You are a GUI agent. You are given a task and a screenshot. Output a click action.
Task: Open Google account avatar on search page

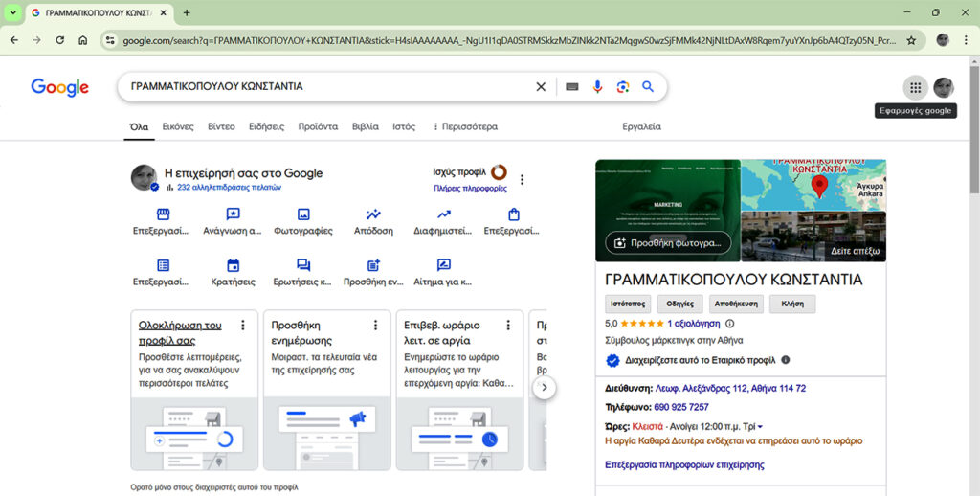click(x=944, y=87)
